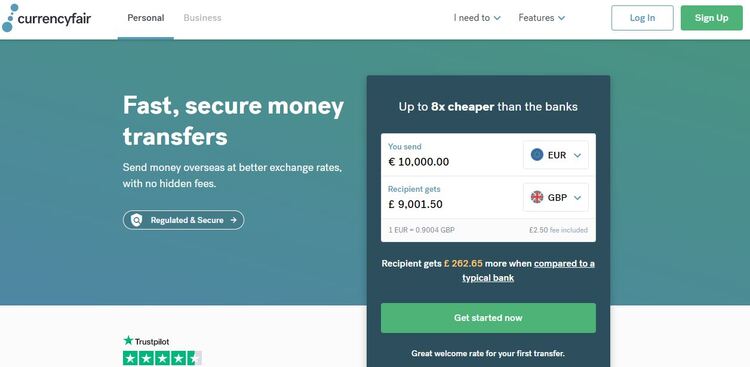The width and height of the screenshot is (750, 367).
Task: Expand the EUR currency chevron
Action: (577, 155)
